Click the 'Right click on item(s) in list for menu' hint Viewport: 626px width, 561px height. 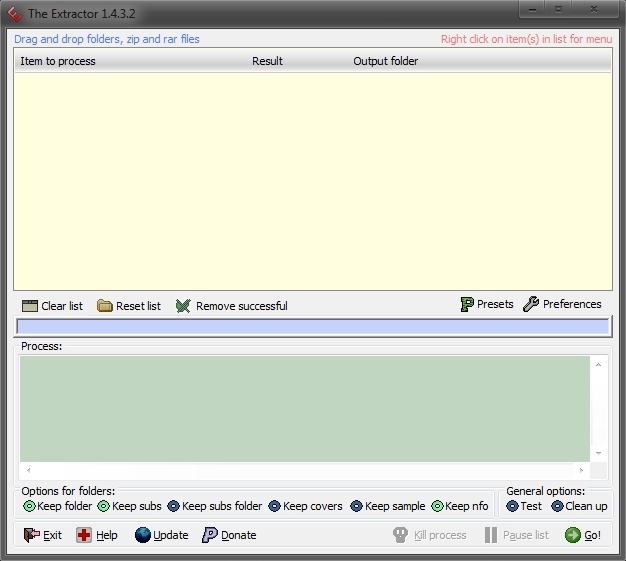pos(526,39)
